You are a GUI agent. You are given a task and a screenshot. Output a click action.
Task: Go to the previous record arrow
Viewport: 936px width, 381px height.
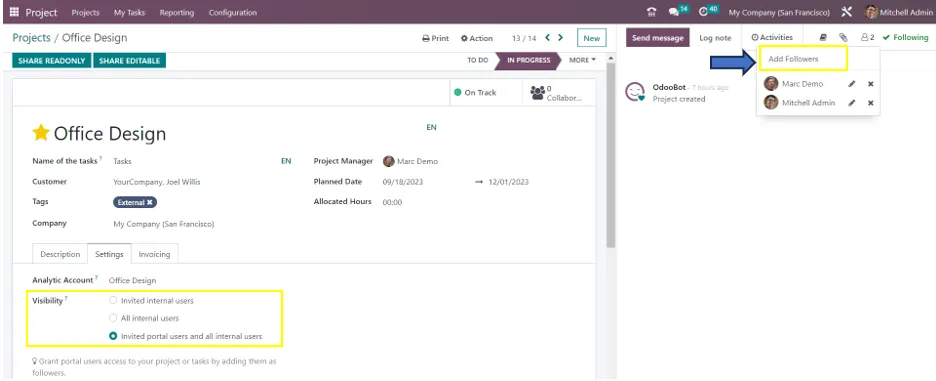[548, 38]
